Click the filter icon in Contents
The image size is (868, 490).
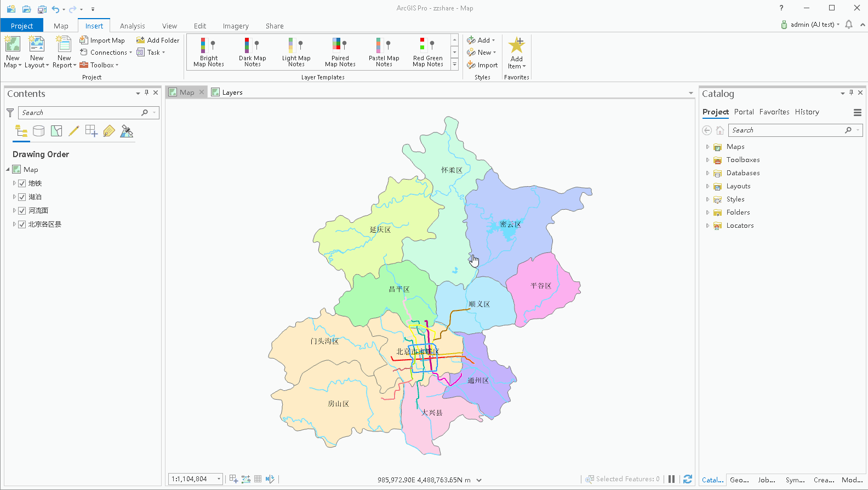[10, 113]
